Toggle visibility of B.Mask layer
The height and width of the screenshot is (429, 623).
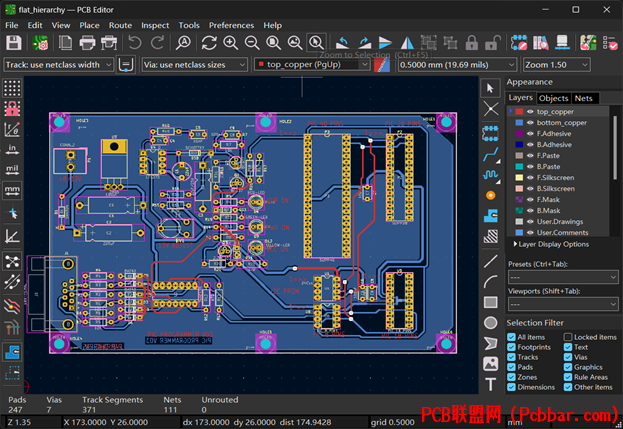tap(530, 211)
